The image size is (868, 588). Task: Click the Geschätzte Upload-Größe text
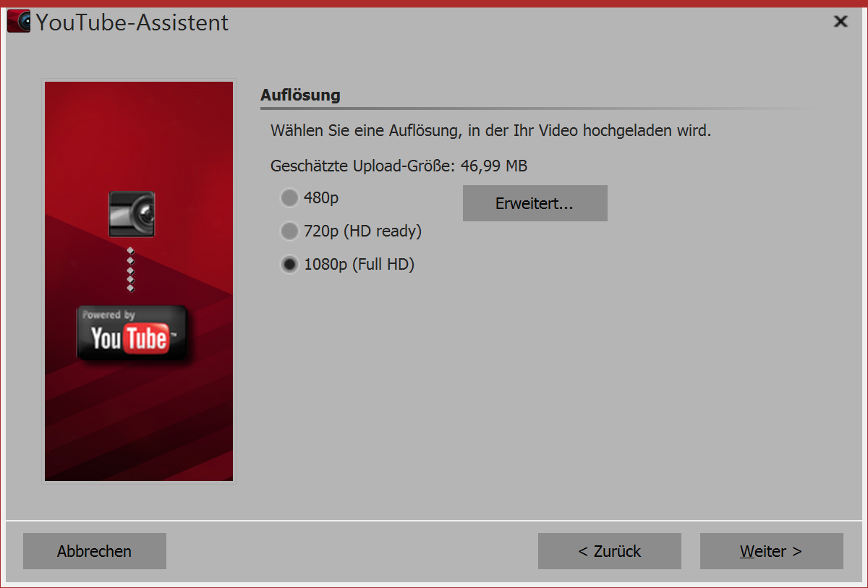tap(399, 166)
